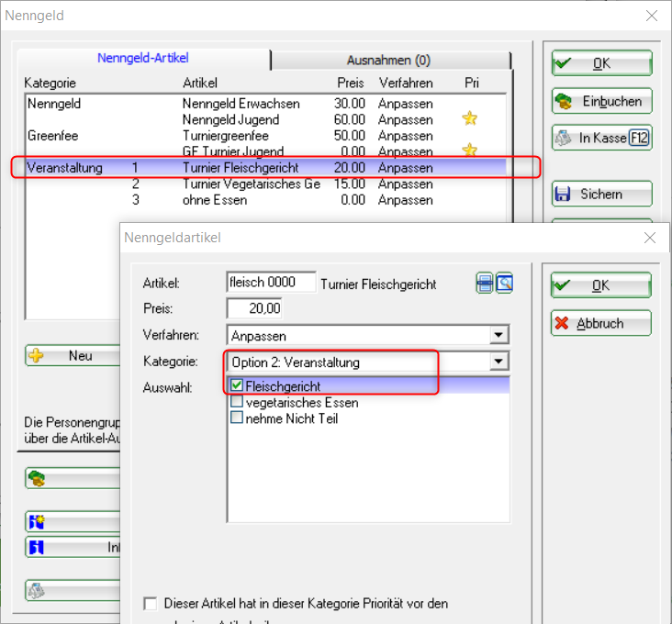672x624 pixels.
Task: Open In Kasse F12 cash register
Action: point(601,138)
